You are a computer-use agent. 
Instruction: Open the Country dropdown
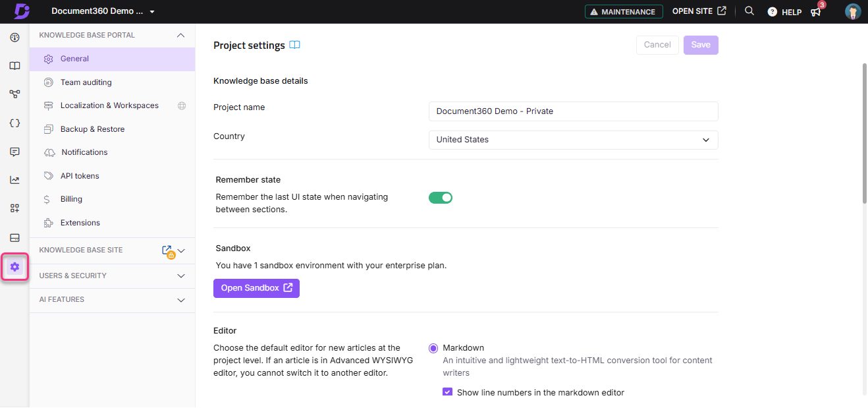pos(573,140)
